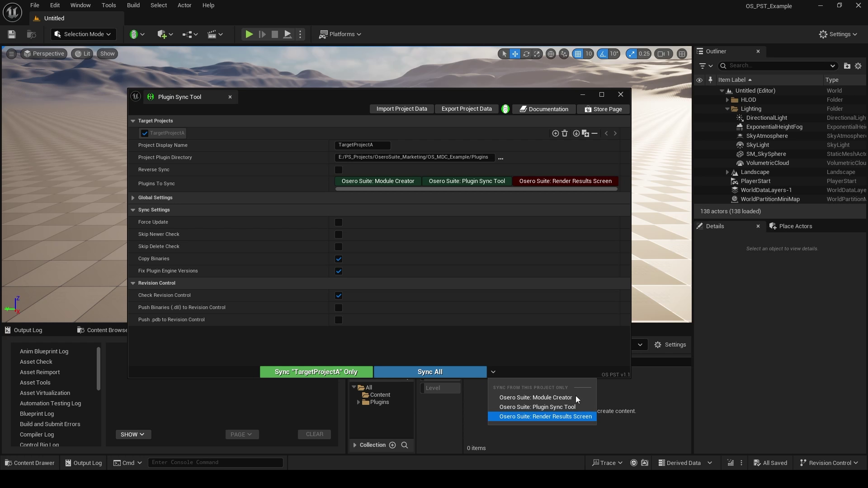Open the Sync All dropdown arrow
The image size is (868, 488).
point(493,372)
